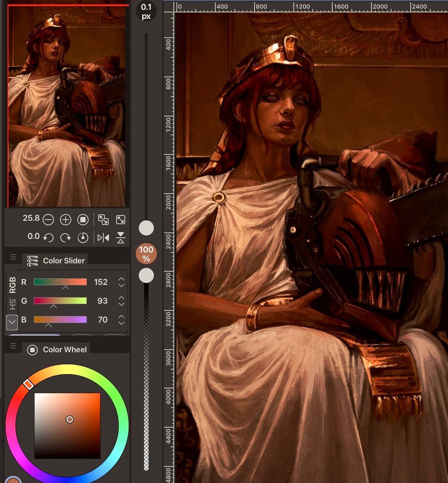Viewport: 448px width, 483px height.
Task: Decrease the B value with down arrow
Action: tap(121, 323)
